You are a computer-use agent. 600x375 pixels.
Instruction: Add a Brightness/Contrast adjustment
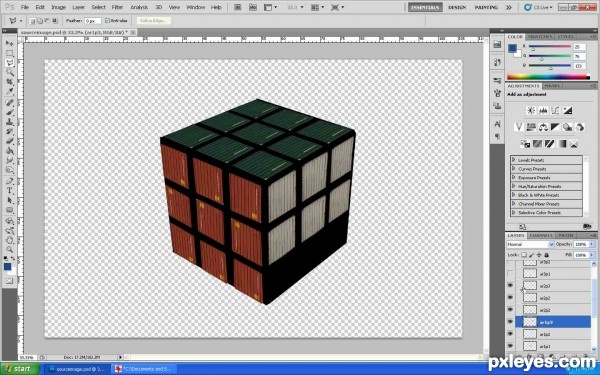(x=531, y=111)
